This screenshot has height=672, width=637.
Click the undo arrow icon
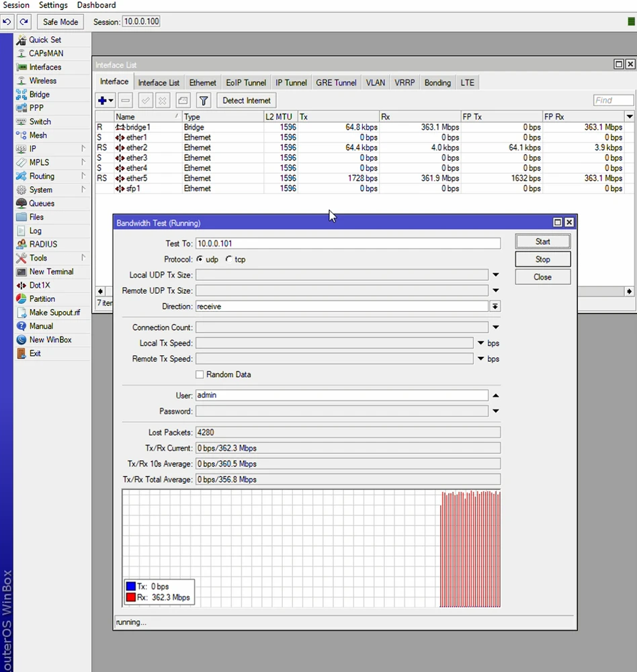(x=7, y=22)
